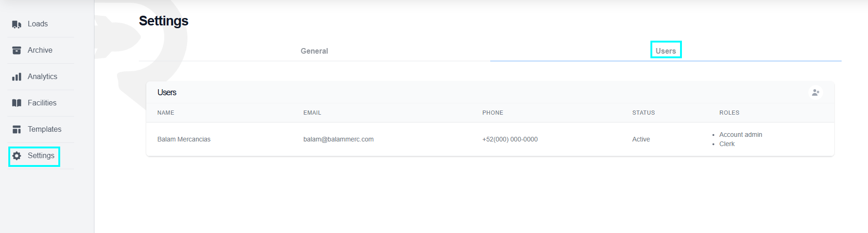Screen dimensions: 868x233
Task: Click the Archive box icon
Action: 17,50
